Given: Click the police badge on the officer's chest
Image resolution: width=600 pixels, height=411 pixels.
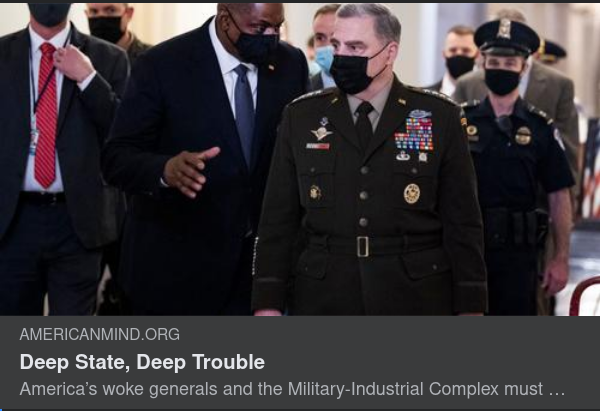Looking at the screenshot, I should [x=523, y=136].
